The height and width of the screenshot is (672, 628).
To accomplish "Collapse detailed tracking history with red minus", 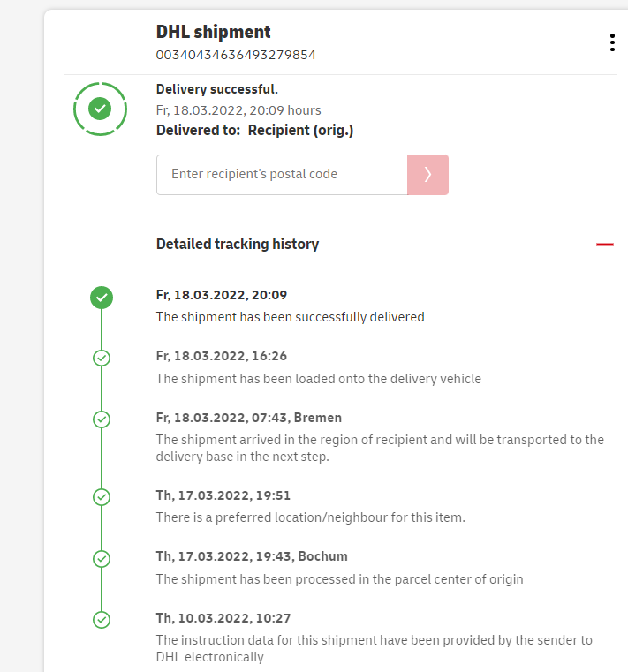I will point(605,245).
